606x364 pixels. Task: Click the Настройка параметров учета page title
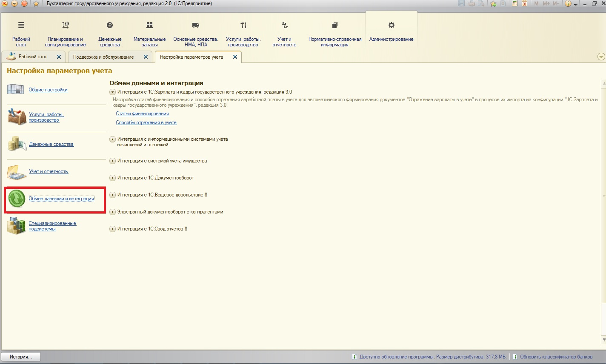click(60, 71)
